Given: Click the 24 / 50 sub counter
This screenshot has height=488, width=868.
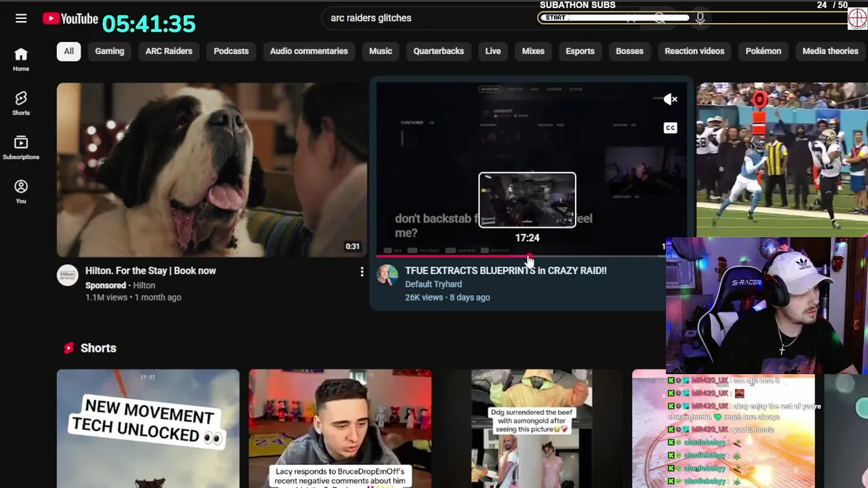Looking at the screenshot, I should [832, 5].
